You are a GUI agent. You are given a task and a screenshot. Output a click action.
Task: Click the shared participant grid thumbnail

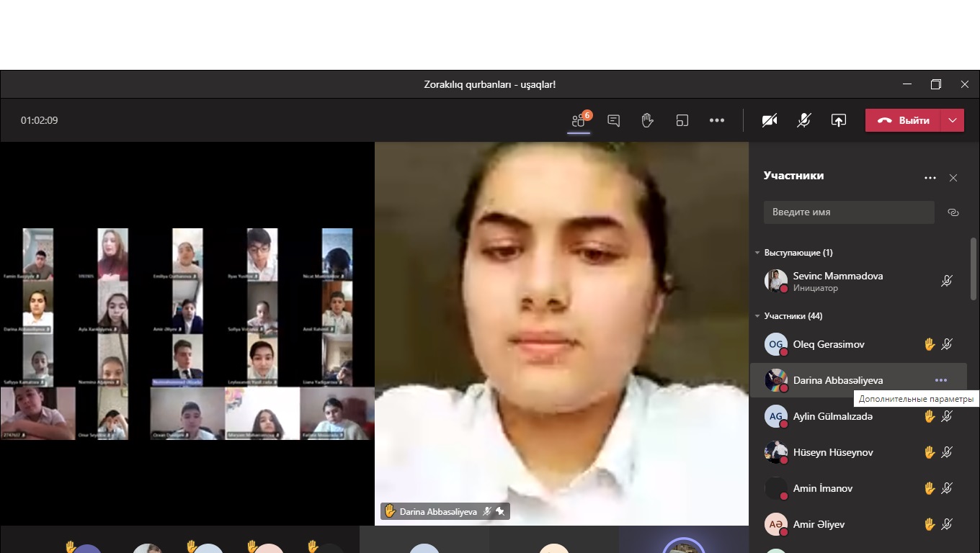coord(187,333)
